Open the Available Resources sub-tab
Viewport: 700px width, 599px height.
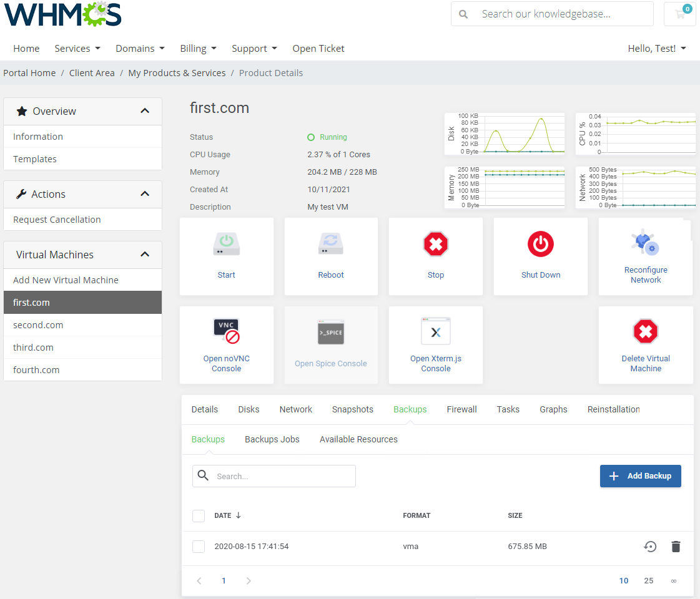pyautogui.click(x=358, y=439)
